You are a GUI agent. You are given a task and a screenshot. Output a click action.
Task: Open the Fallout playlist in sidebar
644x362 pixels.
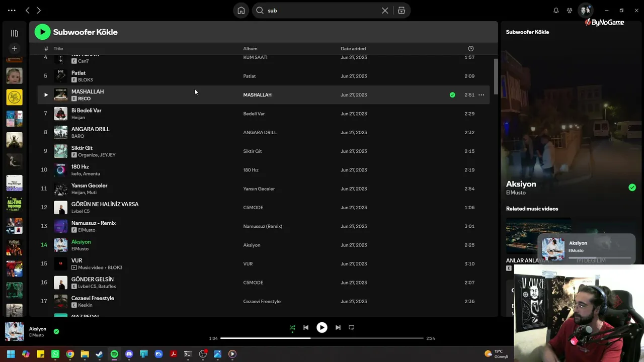[x=14, y=247]
